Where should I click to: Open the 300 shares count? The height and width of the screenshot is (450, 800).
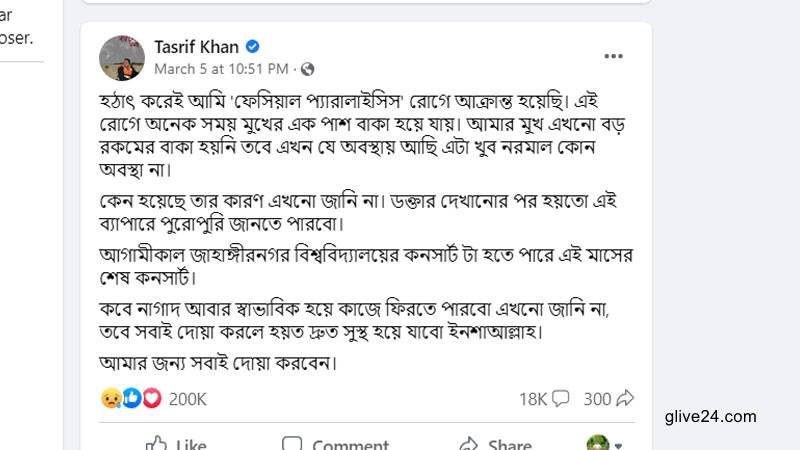click(597, 399)
